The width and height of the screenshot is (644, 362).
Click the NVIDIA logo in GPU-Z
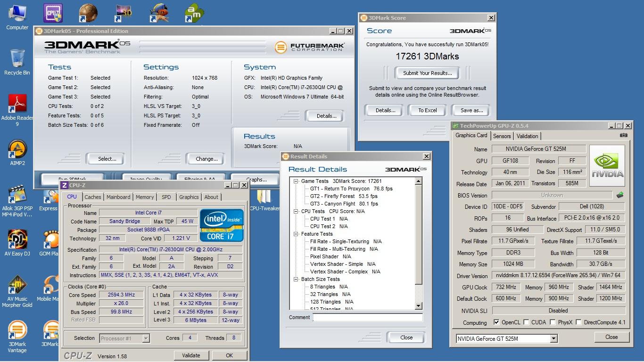607,166
